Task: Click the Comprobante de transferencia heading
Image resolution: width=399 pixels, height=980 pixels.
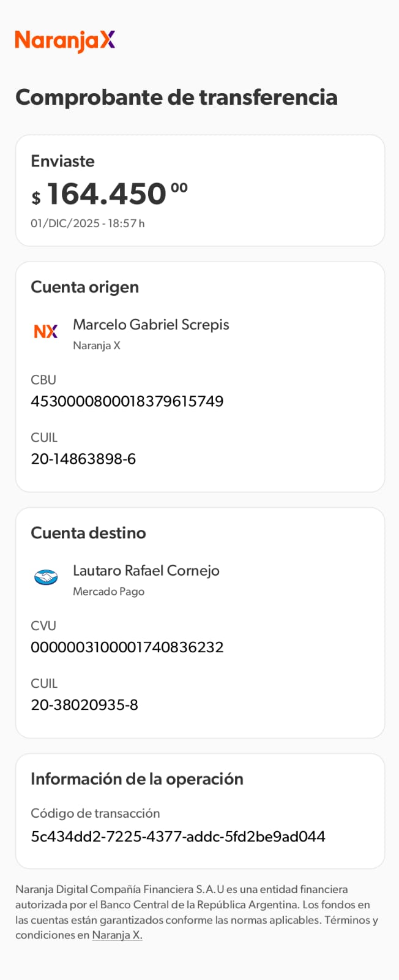Action: click(176, 97)
